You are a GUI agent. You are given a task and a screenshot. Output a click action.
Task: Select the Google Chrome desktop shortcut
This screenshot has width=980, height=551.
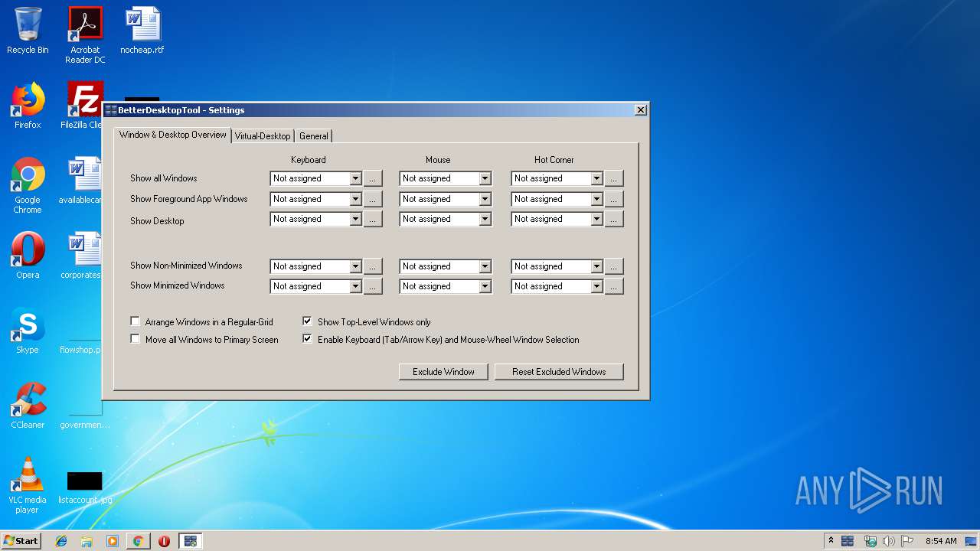[x=28, y=185]
